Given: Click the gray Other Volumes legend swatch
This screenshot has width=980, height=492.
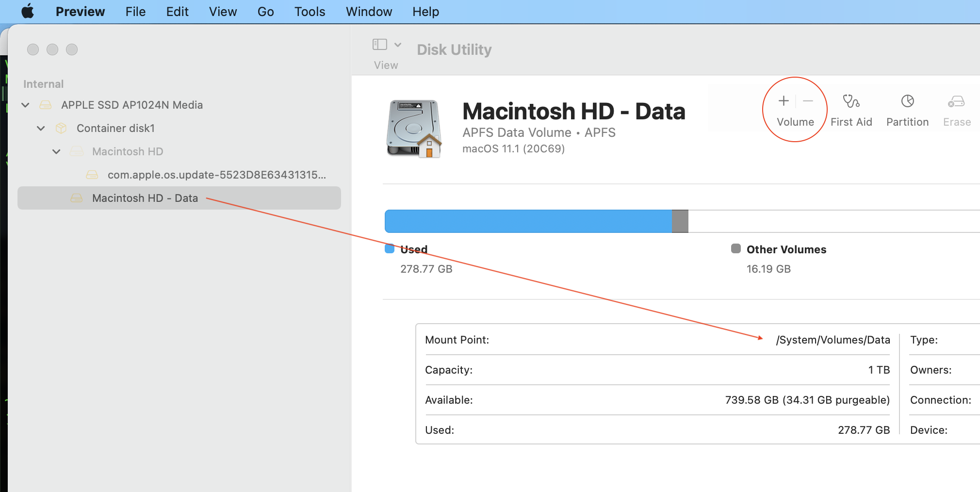Looking at the screenshot, I should (736, 249).
